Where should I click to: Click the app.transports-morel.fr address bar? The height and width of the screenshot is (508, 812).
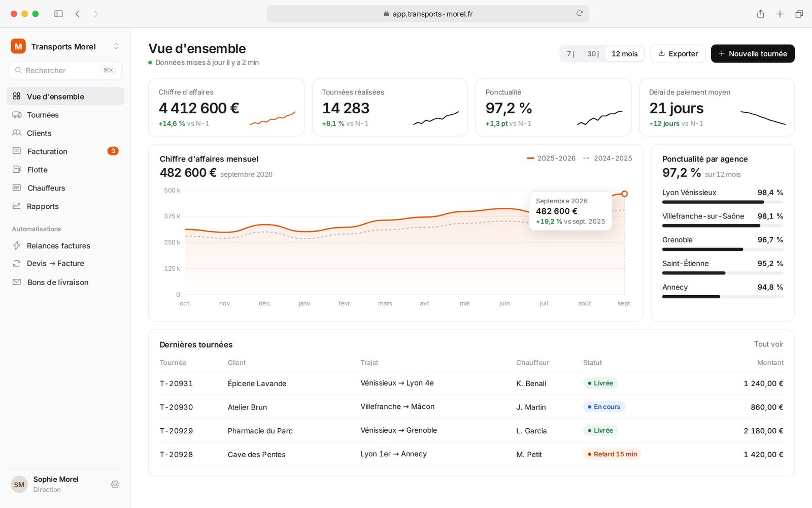click(428, 14)
